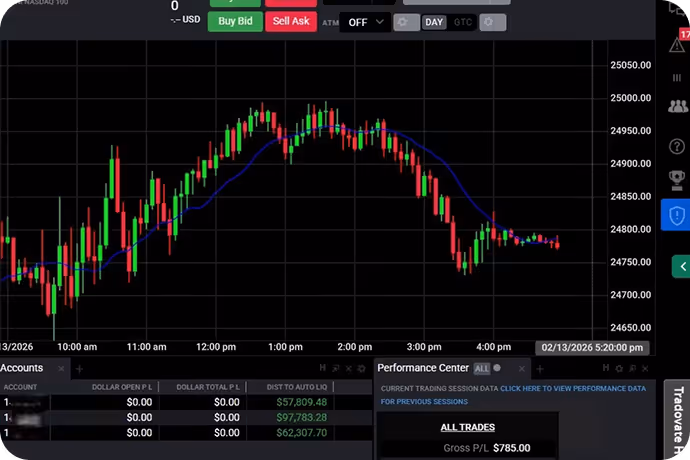Click the 02/13/2026 5:20:00 pm timestamp label
This screenshot has height=460, width=690.
tap(592, 347)
